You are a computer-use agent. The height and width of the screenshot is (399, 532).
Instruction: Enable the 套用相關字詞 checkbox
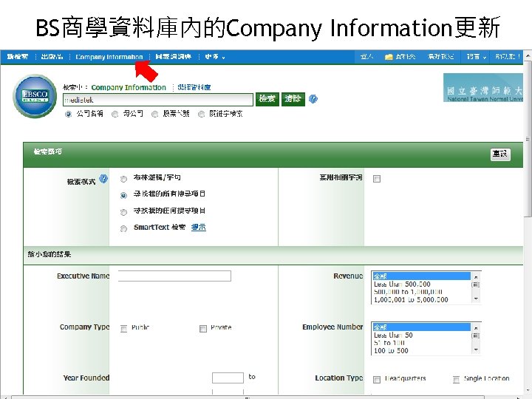[377, 179]
